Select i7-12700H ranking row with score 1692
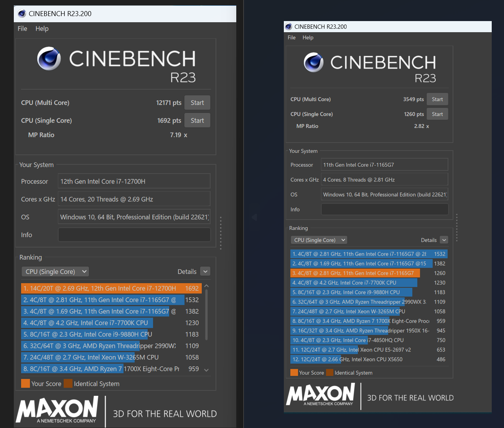Viewport: 504px width, 428px height. coord(112,289)
